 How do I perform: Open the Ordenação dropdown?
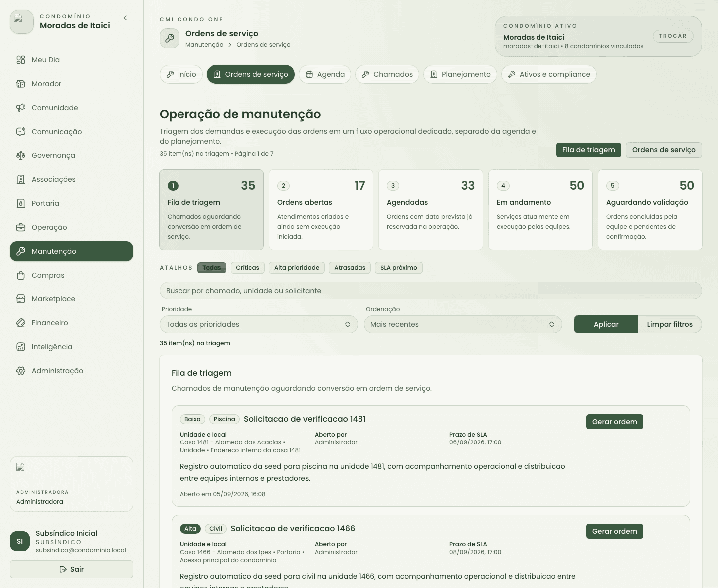pos(463,324)
